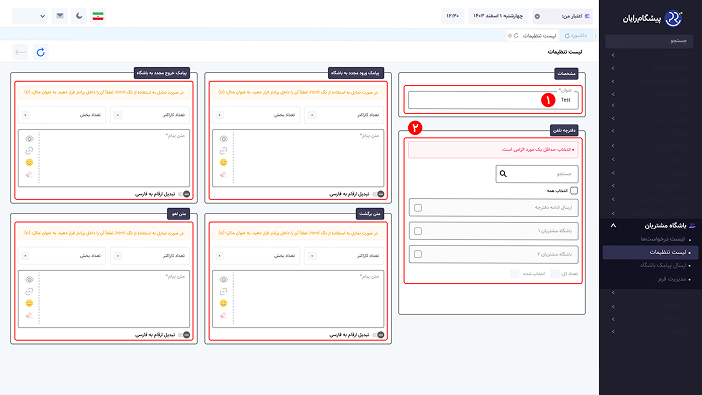Click the date چهارشنبه ۱ اسفند ۱۴۰۳

[x=498, y=16]
